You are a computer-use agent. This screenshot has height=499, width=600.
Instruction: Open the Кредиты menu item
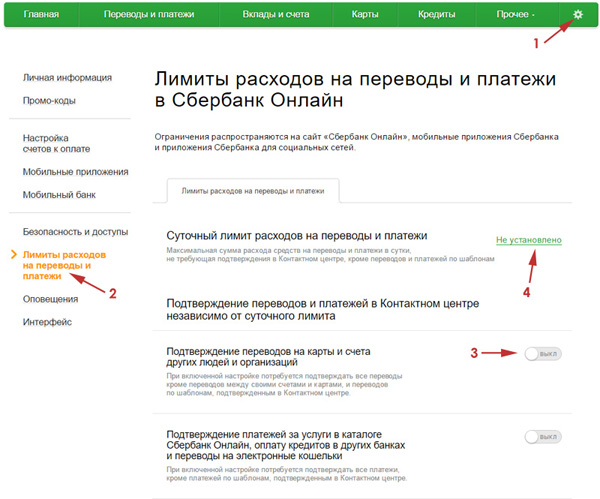point(436,15)
